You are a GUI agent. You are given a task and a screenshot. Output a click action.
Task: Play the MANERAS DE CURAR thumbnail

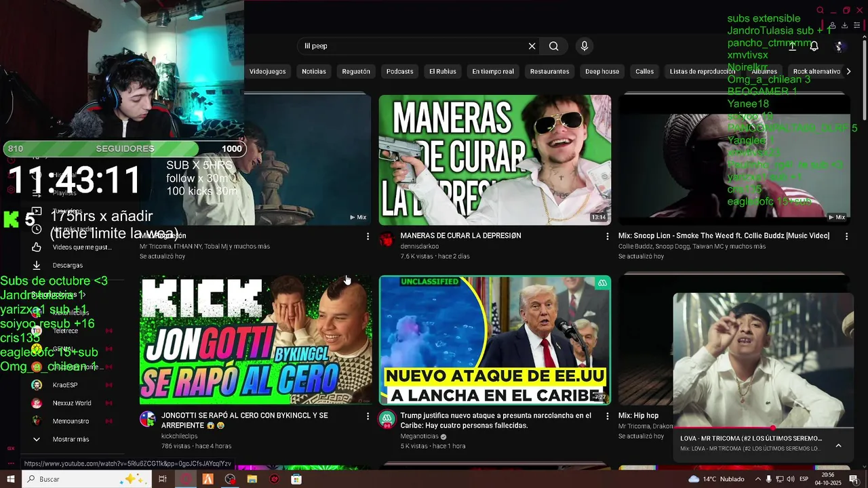[495, 160]
